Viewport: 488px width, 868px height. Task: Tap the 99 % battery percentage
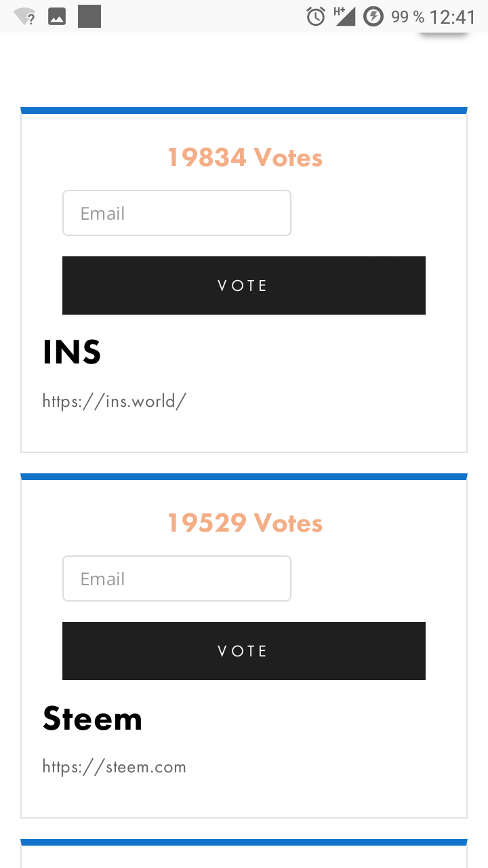(x=408, y=17)
